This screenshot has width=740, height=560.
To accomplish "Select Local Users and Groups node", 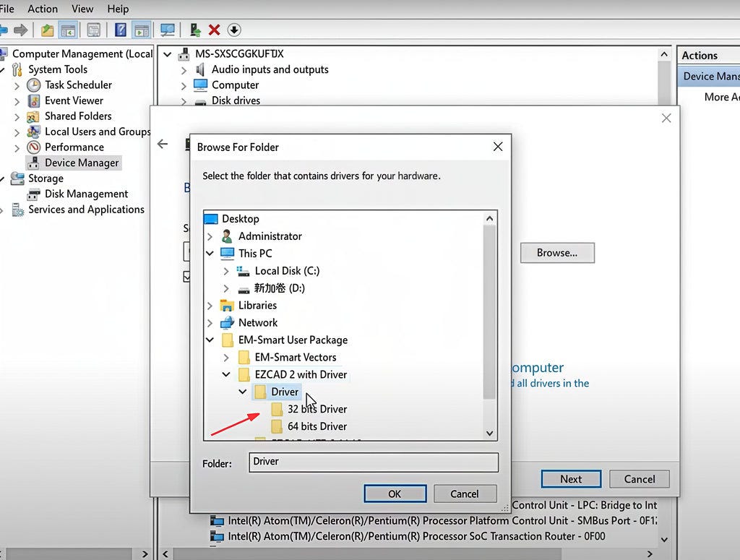I will point(98,132).
